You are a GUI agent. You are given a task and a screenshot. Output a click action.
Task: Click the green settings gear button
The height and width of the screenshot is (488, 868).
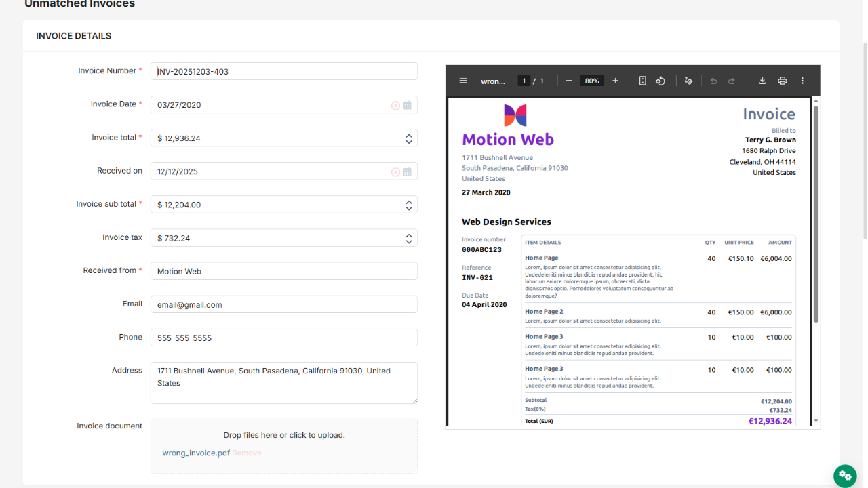tap(845, 475)
